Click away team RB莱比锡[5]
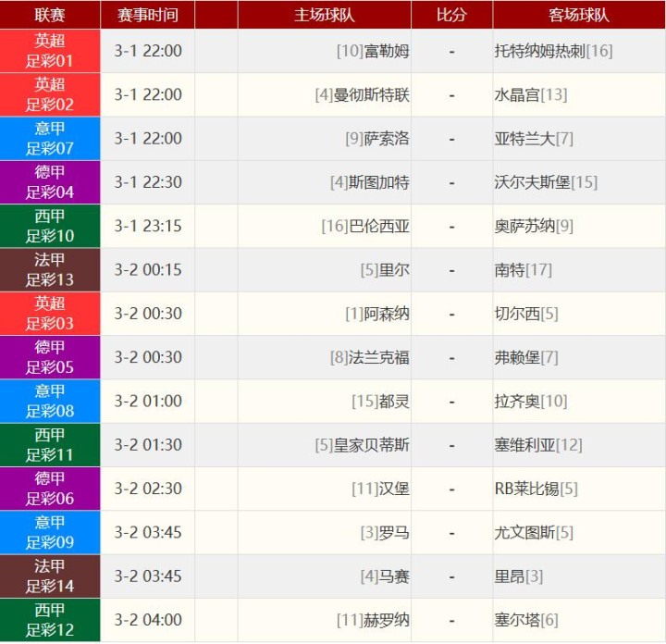The width and height of the screenshot is (666, 644). 536,489
